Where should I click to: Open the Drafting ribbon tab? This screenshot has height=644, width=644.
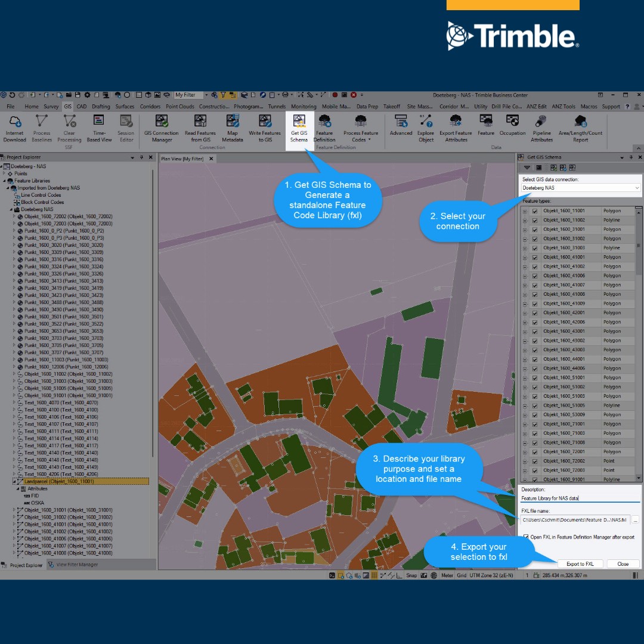coord(101,106)
